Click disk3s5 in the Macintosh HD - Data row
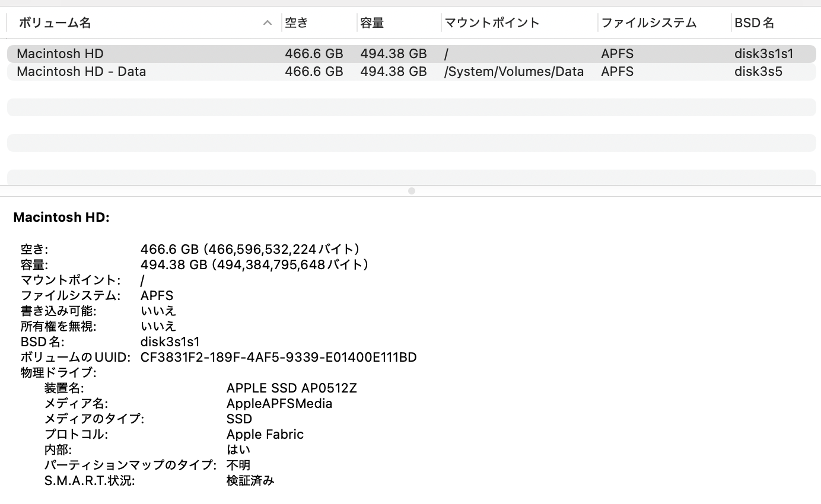The width and height of the screenshot is (821, 504). click(758, 71)
